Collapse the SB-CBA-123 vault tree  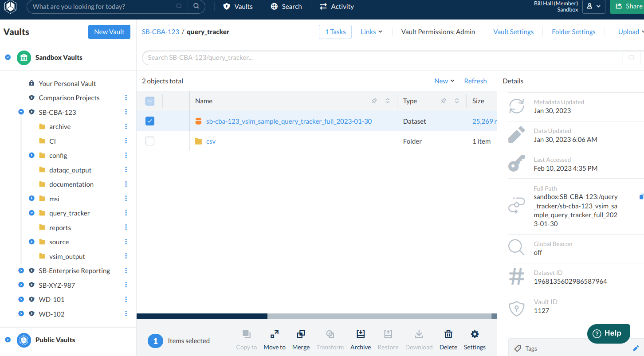[21, 112]
